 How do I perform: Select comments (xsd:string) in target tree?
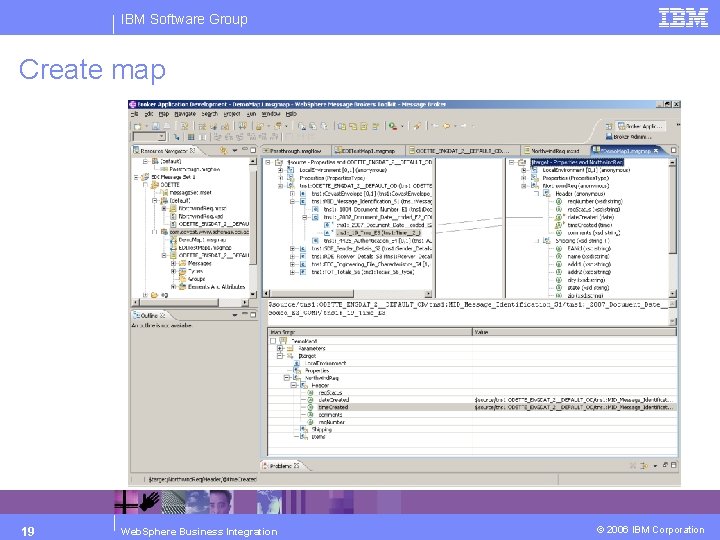coord(593,233)
